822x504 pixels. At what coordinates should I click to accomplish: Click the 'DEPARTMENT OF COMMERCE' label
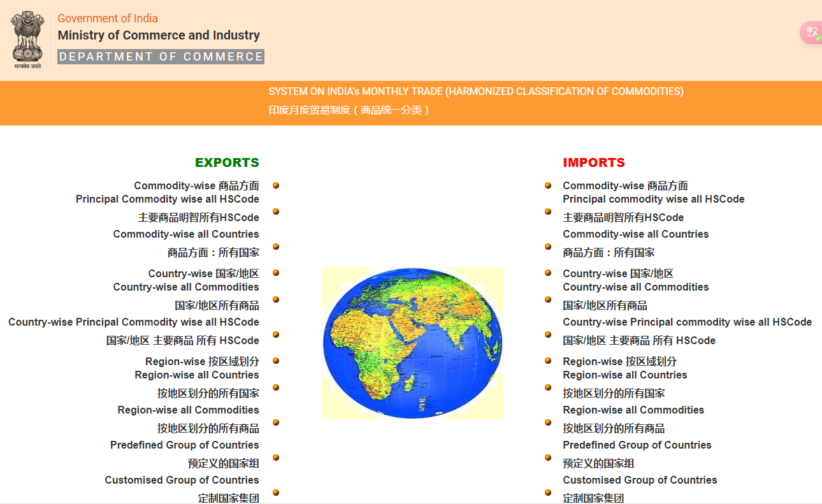point(161,57)
